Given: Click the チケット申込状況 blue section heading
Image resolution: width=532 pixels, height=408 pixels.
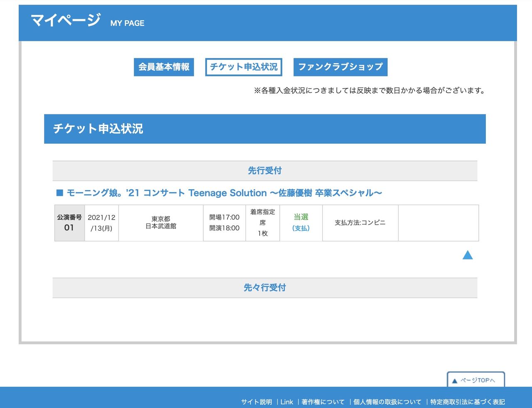Looking at the screenshot, I should [x=265, y=129].
